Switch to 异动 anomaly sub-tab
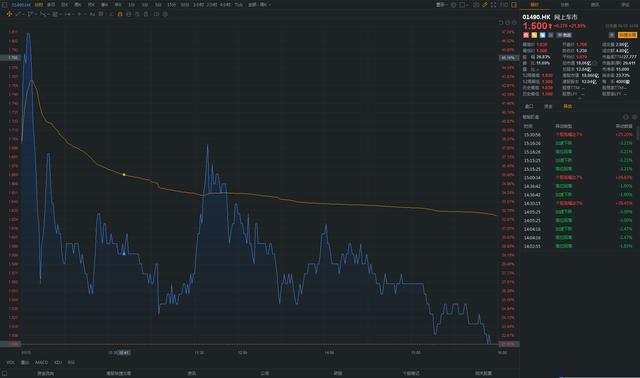 click(568, 107)
